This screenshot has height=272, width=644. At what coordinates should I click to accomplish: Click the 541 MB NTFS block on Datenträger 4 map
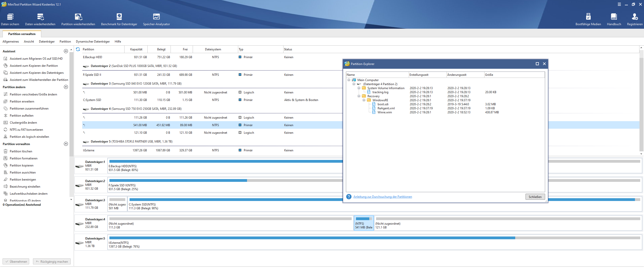click(364, 223)
